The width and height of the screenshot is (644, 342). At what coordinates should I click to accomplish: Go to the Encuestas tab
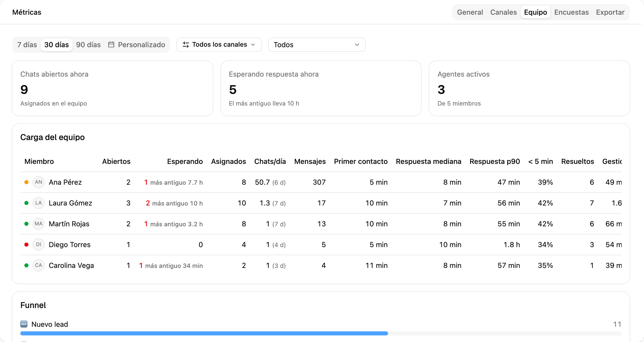(571, 12)
